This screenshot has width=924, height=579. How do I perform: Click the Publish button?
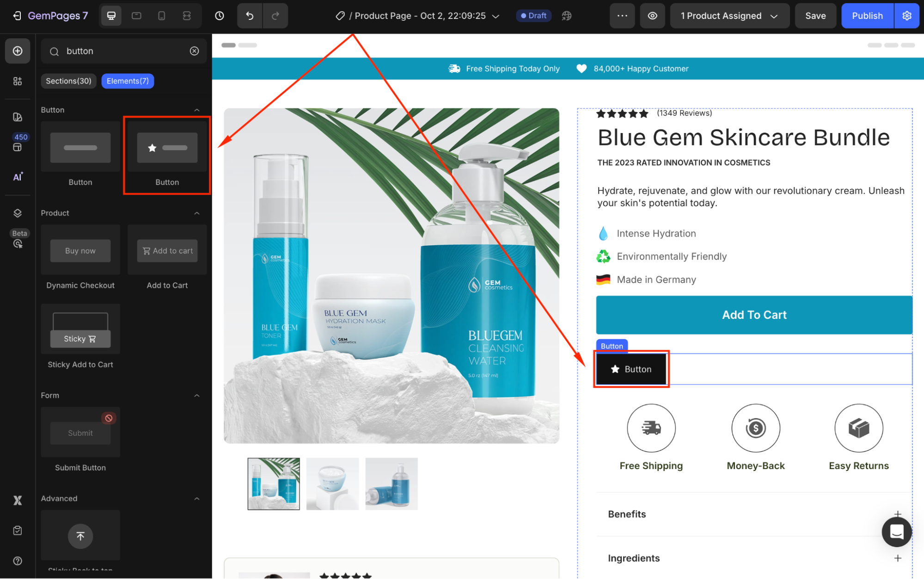pos(867,16)
